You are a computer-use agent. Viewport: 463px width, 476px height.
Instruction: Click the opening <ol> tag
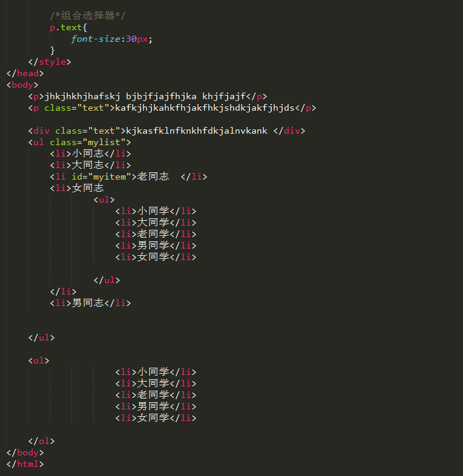pyautogui.click(x=39, y=360)
